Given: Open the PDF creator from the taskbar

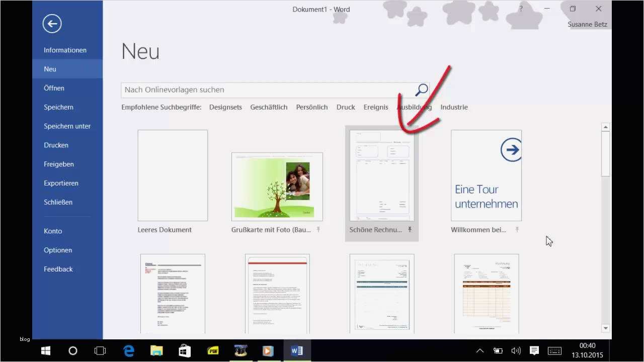Looking at the screenshot, I should tap(213, 350).
